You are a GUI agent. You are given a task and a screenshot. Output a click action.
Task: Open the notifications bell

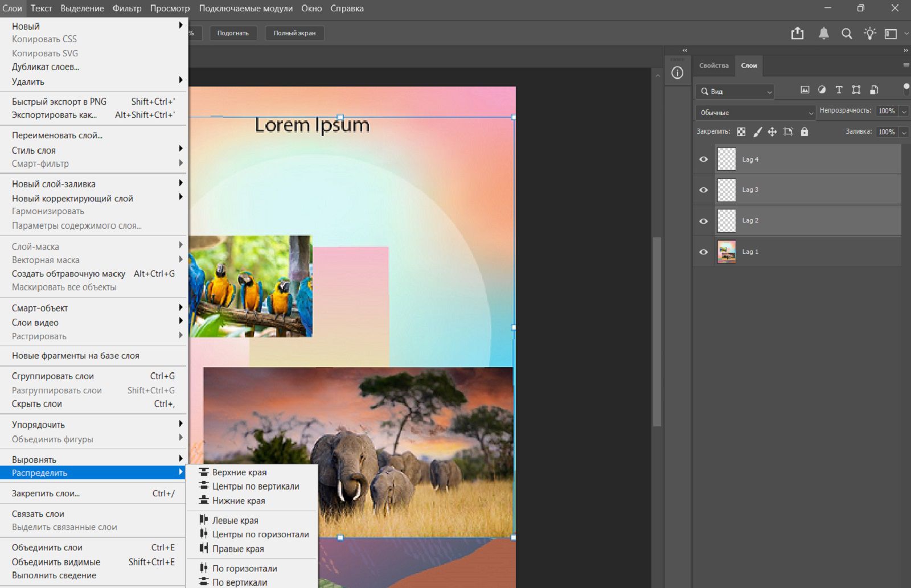[823, 34]
